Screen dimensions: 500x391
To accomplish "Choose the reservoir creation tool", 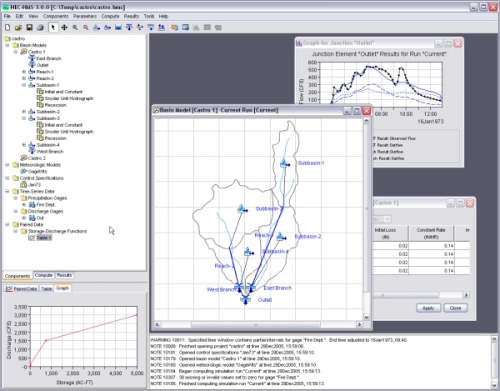I will click(x=118, y=27).
